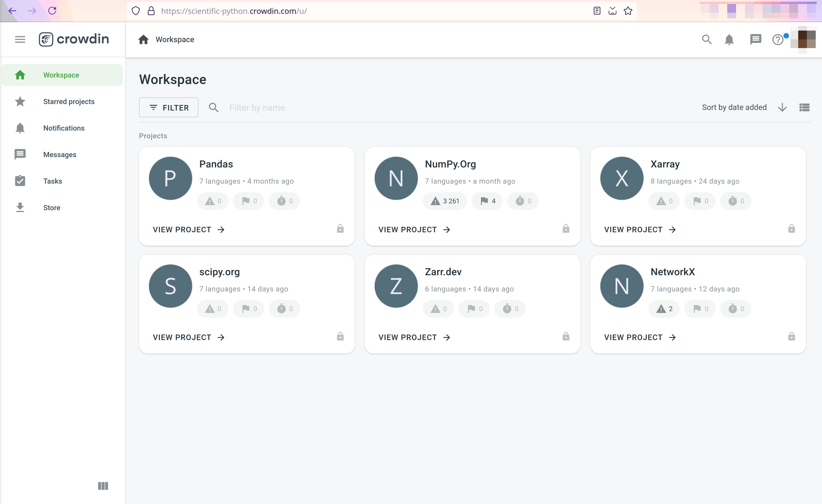Open the hamburger menu icon

(20, 39)
